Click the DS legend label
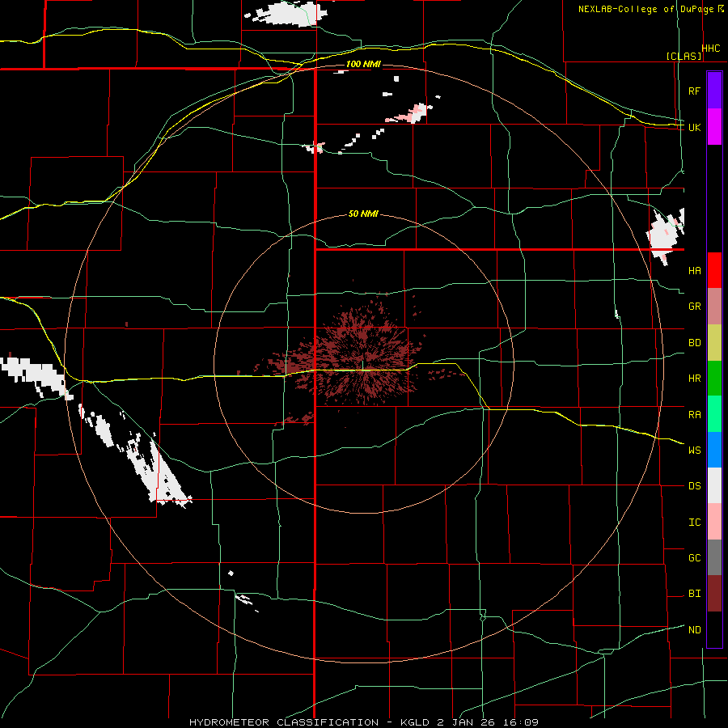 point(694,486)
